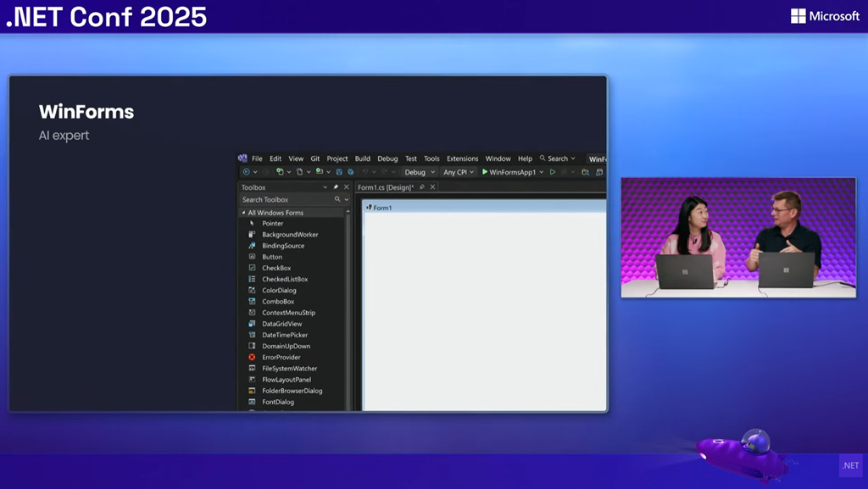868x489 pixels.
Task: Click the Visual Studio logo icon
Action: tap(243, 158)
